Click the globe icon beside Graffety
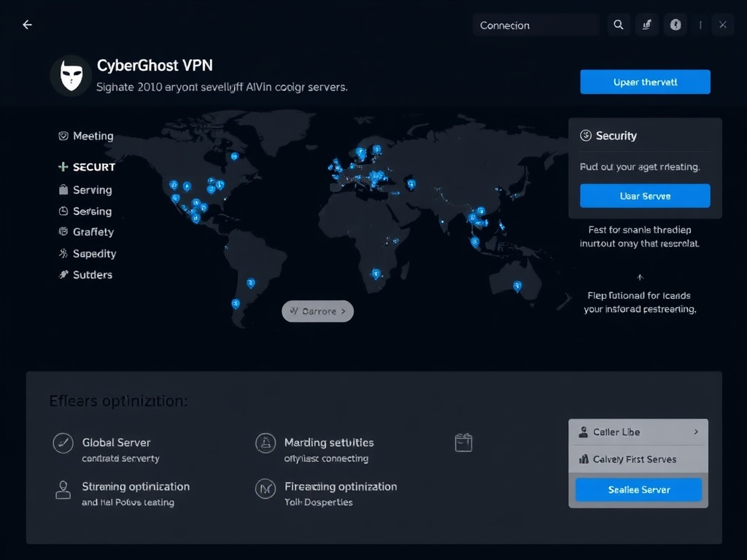 63,231
